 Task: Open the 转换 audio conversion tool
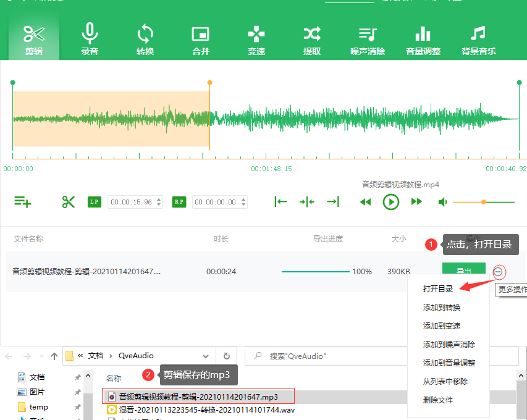point(145,38)
